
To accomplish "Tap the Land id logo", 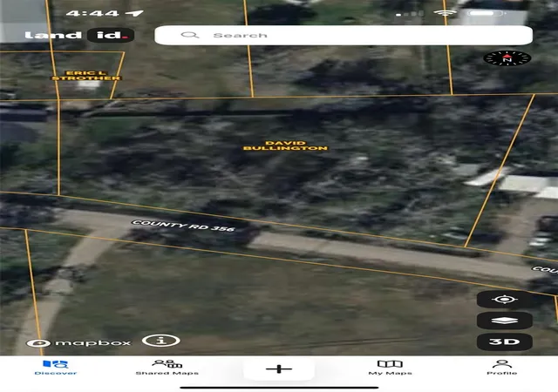I will click(79, 35).
